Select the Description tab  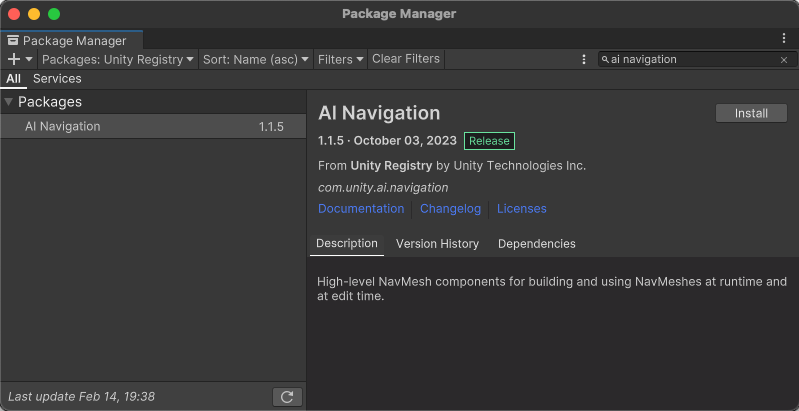tap(347, 244)
